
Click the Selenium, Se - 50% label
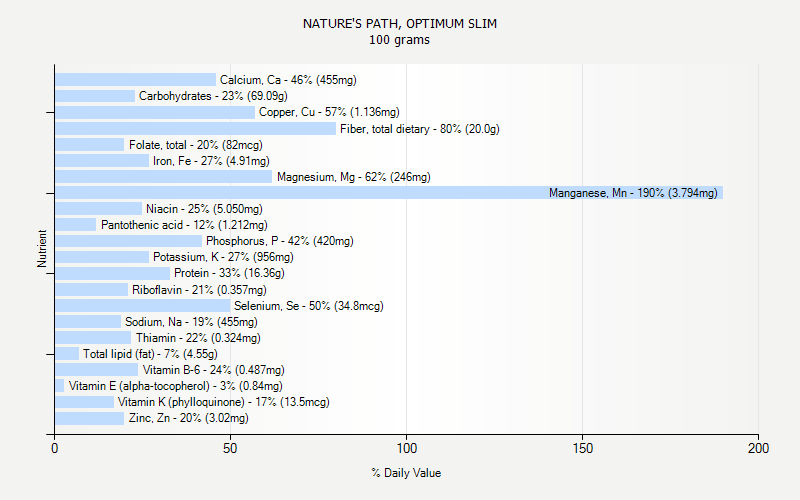pos(309,306)
